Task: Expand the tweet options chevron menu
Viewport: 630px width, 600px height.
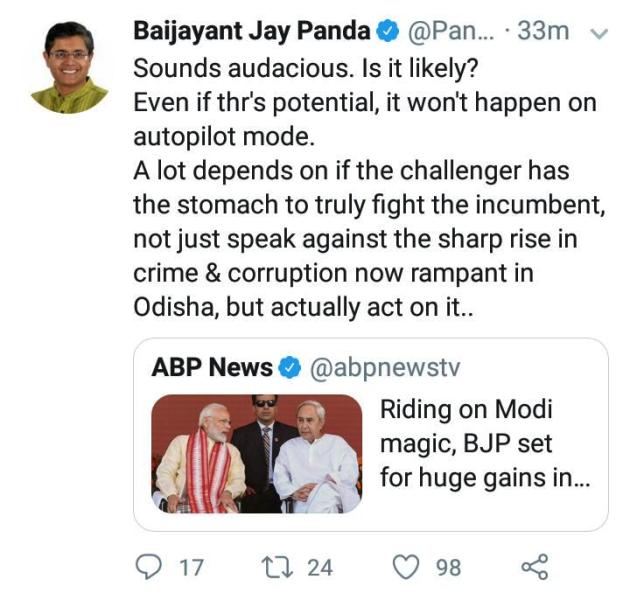Action: (599, 33)
